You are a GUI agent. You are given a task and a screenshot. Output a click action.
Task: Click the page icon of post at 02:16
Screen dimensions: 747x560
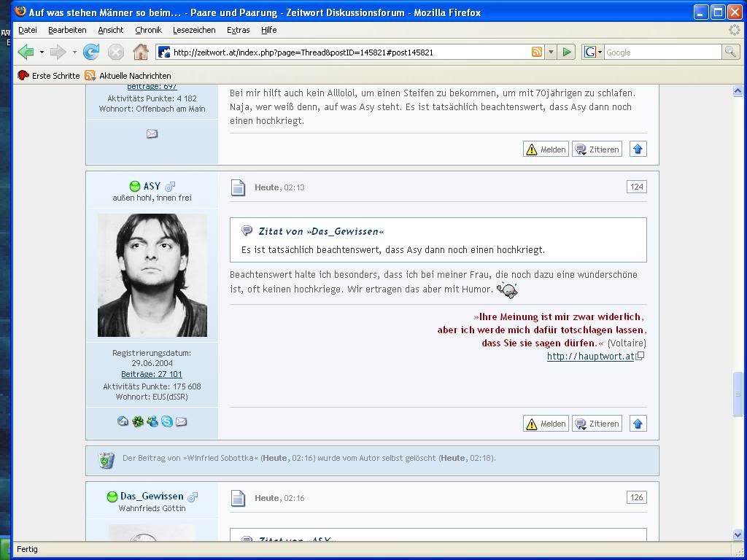[238, 498]
